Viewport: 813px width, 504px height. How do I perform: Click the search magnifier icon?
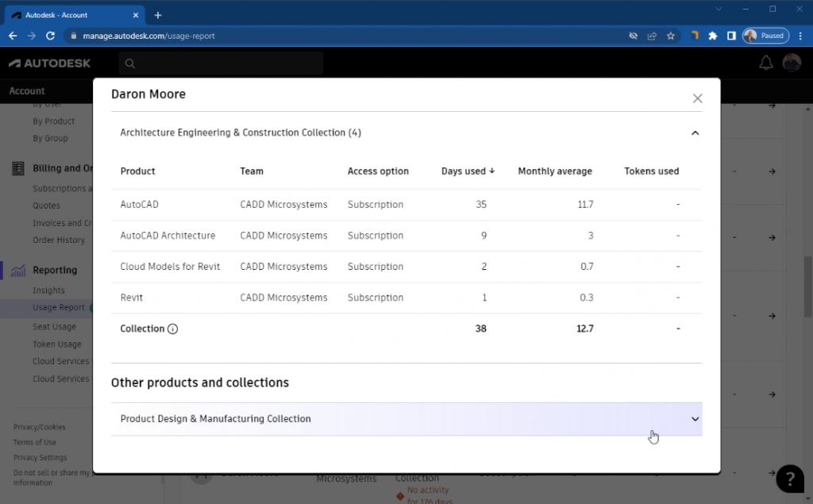point(130,63)
